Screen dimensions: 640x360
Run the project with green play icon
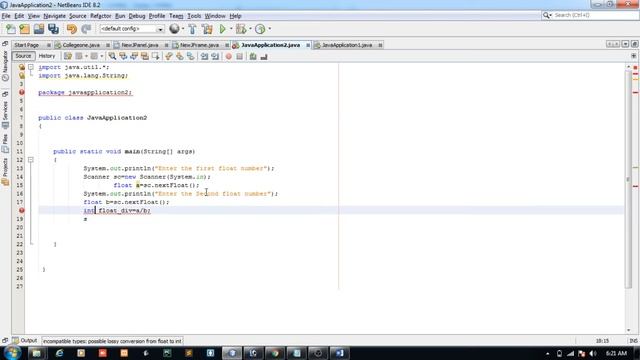pos(222,29)
